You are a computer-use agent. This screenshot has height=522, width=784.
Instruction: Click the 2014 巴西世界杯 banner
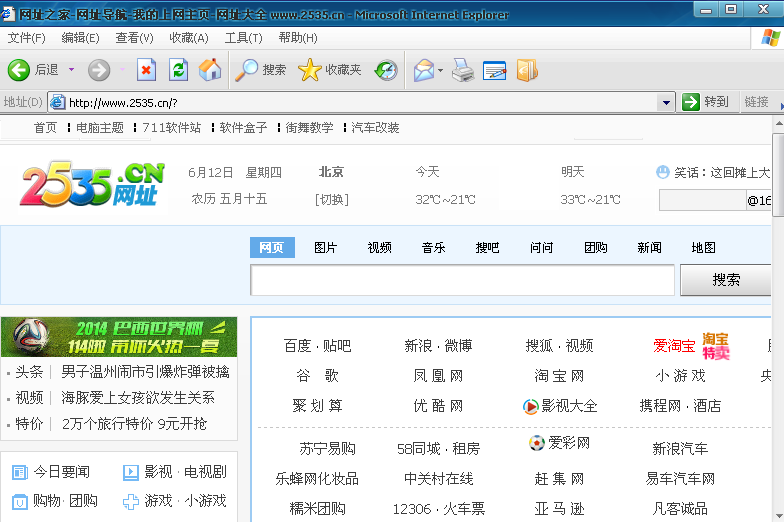tap(119, 337)
